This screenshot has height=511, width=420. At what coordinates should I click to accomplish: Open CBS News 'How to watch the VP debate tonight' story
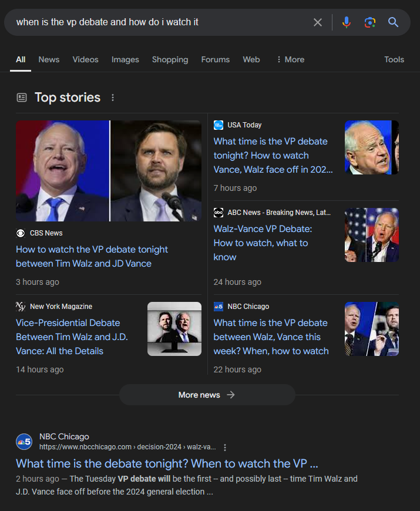92,257
